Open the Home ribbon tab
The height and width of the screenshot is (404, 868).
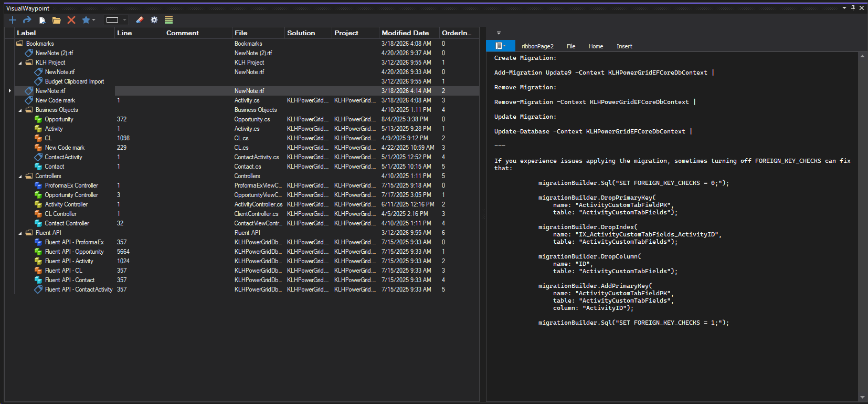click(596, 46)
